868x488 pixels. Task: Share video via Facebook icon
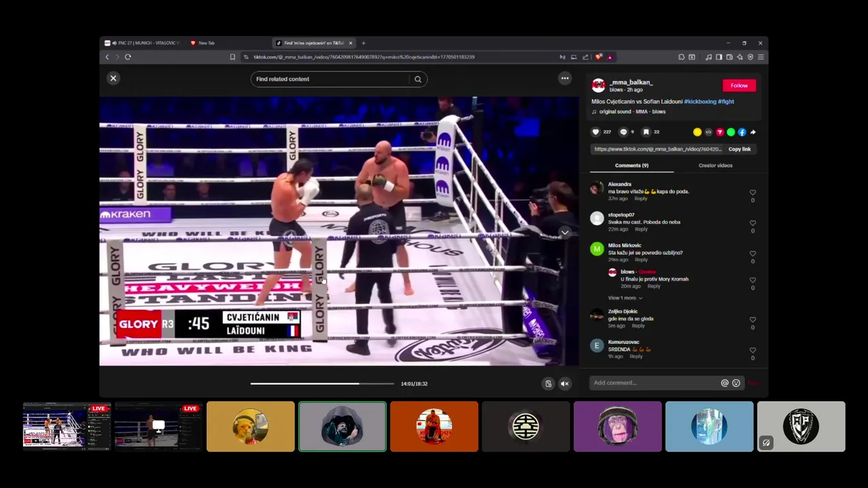[x=742, y=132]
